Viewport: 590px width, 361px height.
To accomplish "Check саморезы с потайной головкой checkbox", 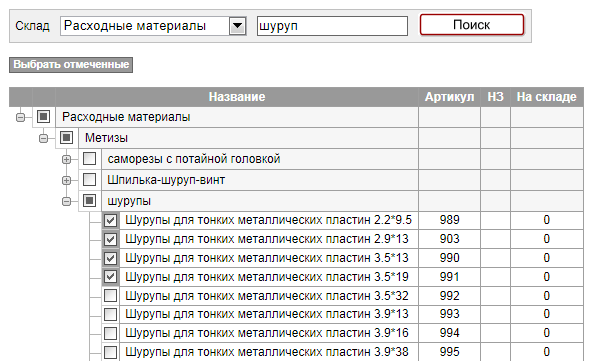I will tap(90, 158).
